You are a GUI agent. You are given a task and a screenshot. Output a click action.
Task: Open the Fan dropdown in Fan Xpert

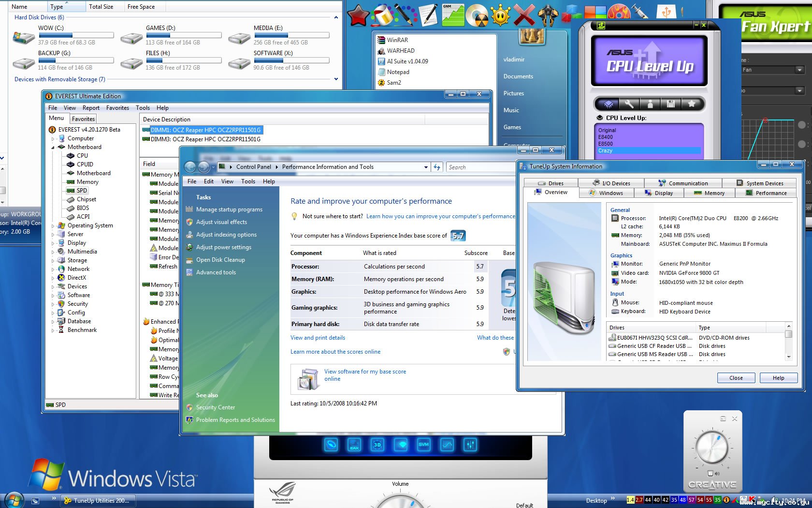click(799, 70)
